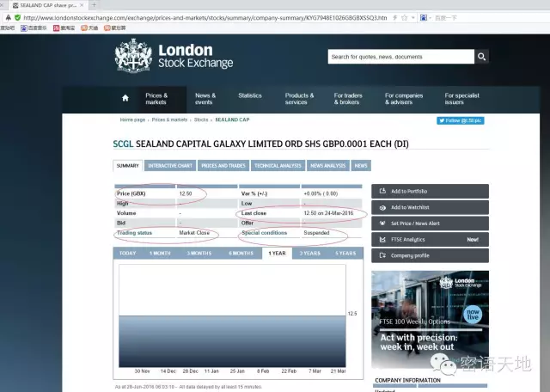Click FTSE 100 Weekly Options advertisement

(x=430, y=319)
